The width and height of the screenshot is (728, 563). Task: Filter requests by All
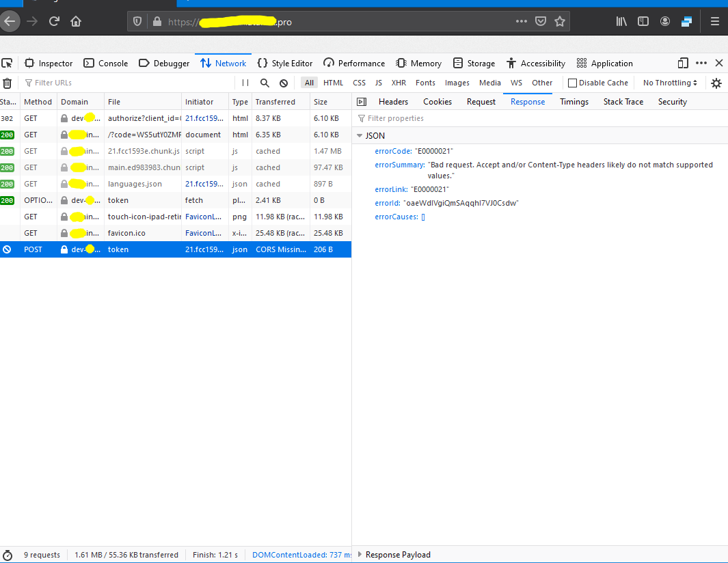coord(309,83)
